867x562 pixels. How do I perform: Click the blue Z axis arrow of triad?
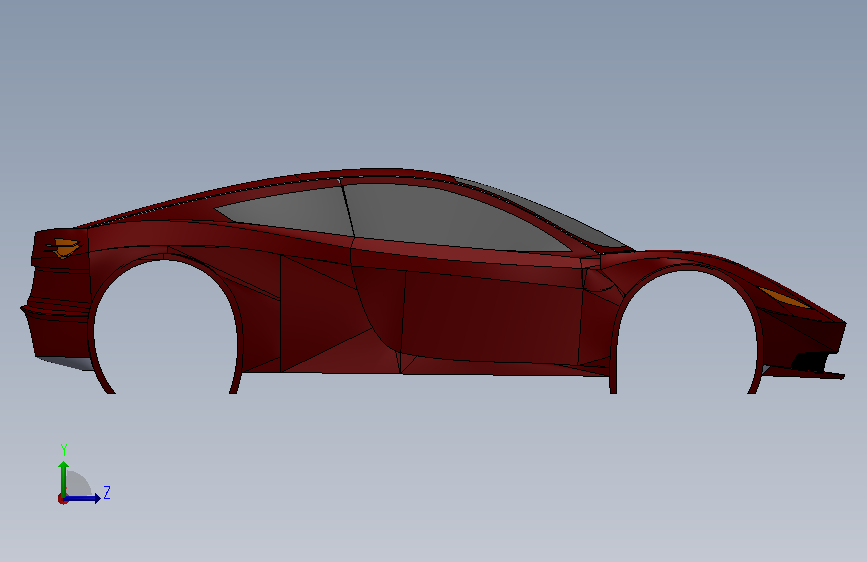[83, 498]
